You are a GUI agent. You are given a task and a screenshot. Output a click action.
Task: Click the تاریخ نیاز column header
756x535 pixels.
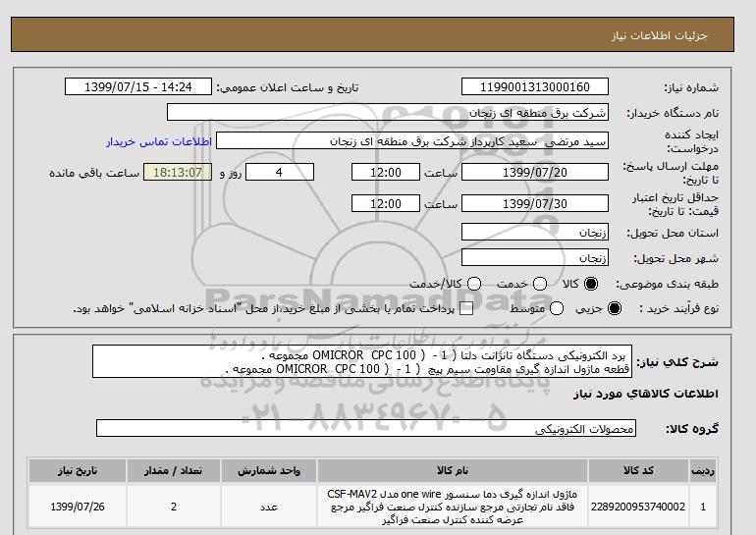coord(78,470)
